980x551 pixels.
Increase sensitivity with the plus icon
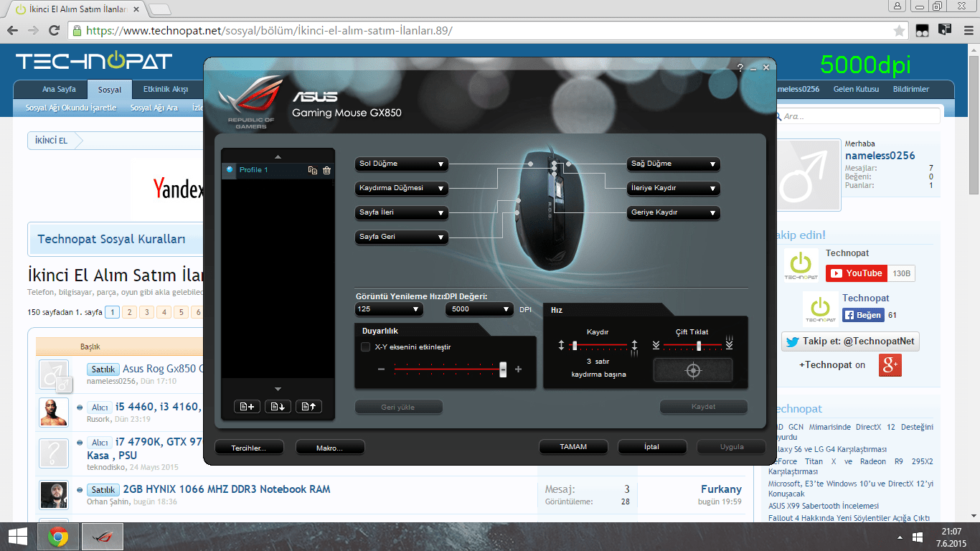518,369
